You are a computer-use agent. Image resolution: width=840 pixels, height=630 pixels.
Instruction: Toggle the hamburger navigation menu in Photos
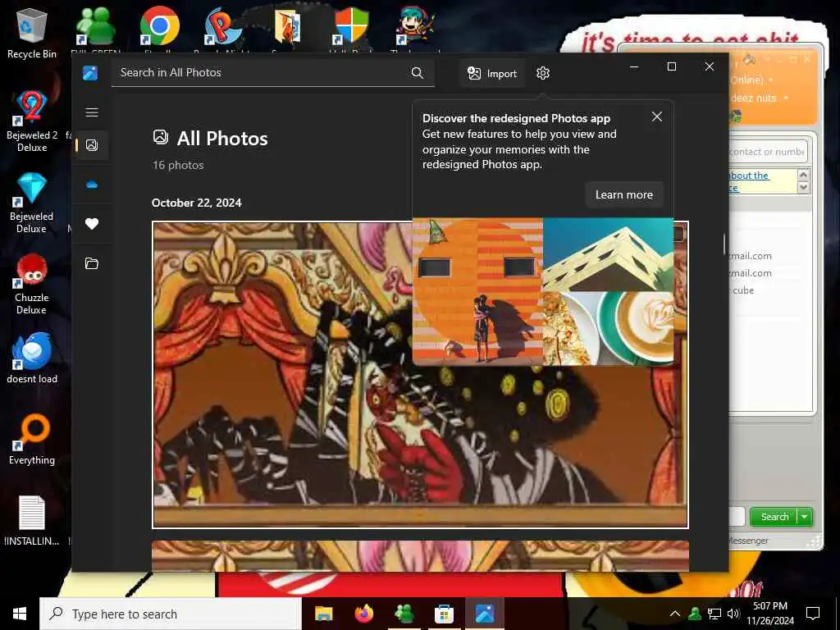92,112
